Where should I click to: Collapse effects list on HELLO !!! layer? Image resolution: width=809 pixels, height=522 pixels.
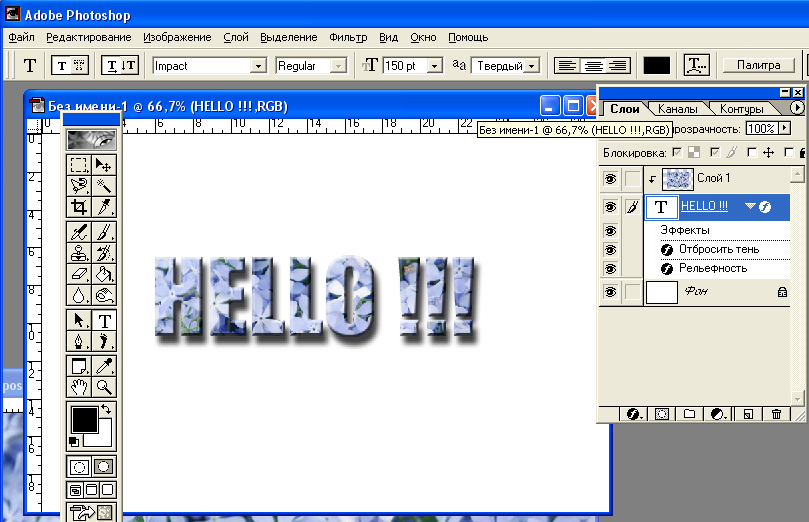pyautogui.click(x=751, y=206)
